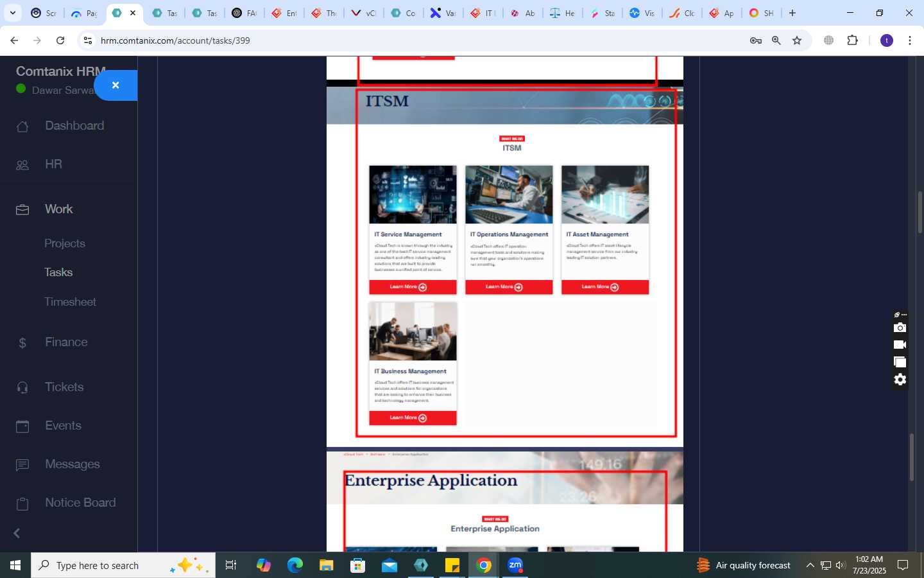Click the ITSM screenshot thumbnail
The image size is (924, 578).
click(x=505, y=267)
